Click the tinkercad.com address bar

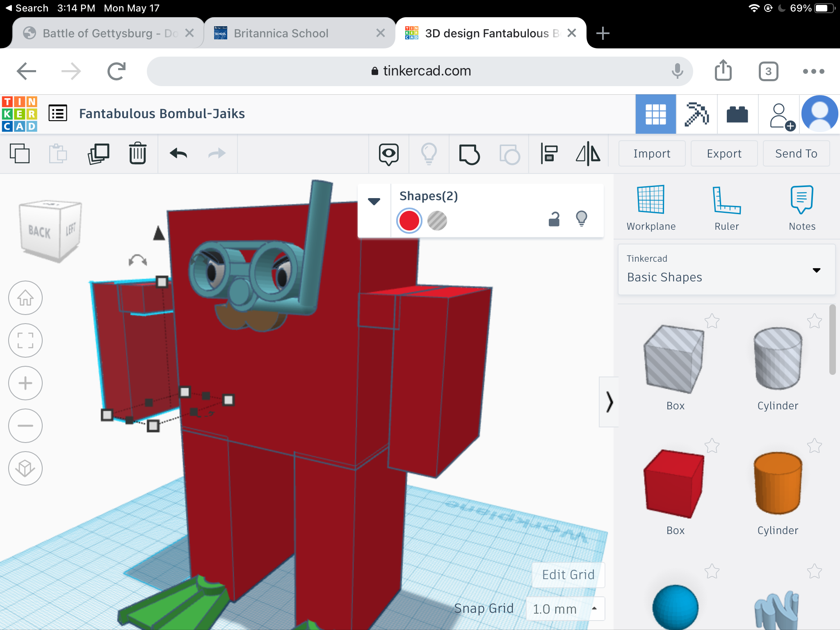(x=420, y=71)
